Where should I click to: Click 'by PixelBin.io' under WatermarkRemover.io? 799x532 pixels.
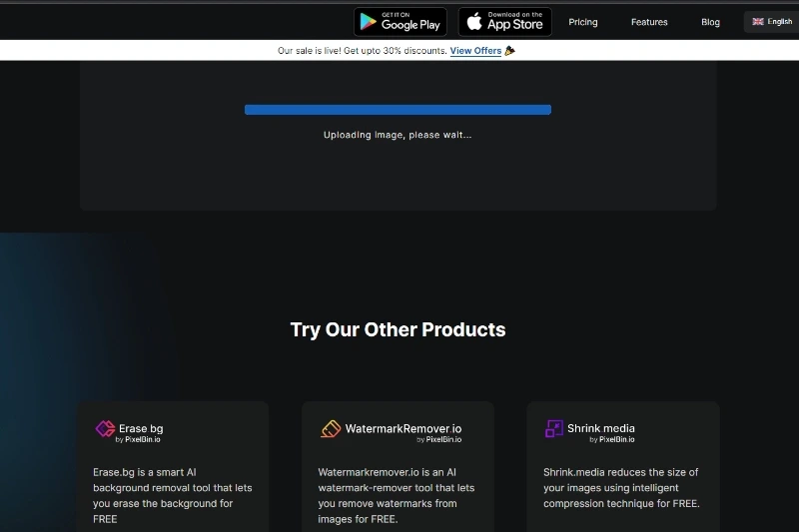tap(438, 439)
